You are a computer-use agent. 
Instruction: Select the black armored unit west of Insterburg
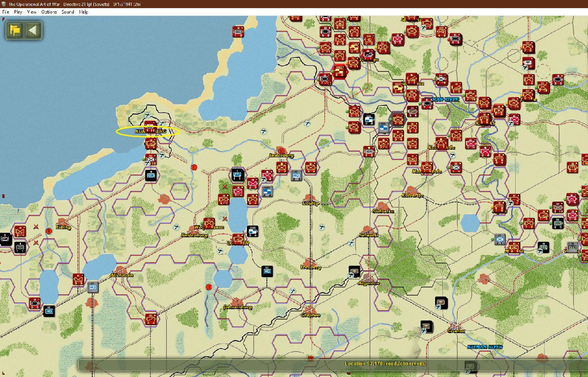(x=237, y=174)
